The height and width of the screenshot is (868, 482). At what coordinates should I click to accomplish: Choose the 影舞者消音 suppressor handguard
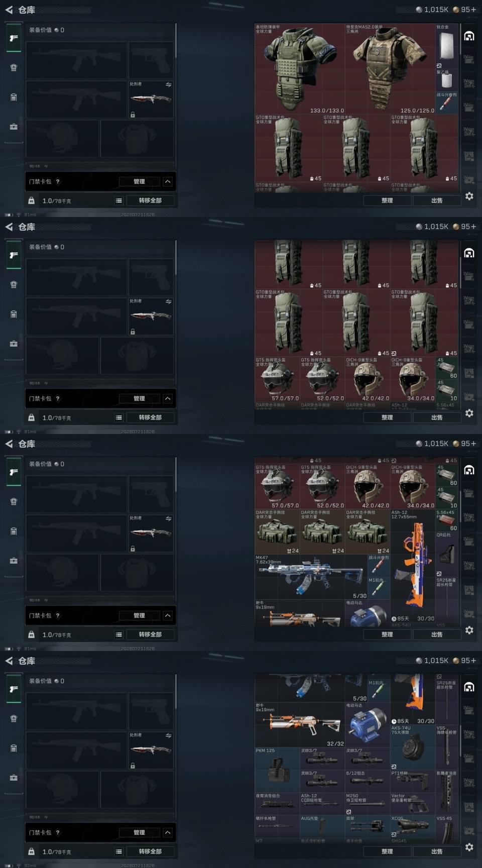(x=447, y=793)
